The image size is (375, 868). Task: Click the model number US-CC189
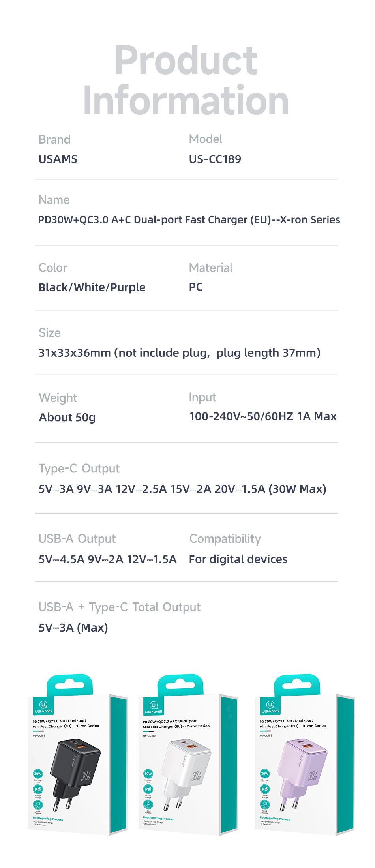pos(215,159)
